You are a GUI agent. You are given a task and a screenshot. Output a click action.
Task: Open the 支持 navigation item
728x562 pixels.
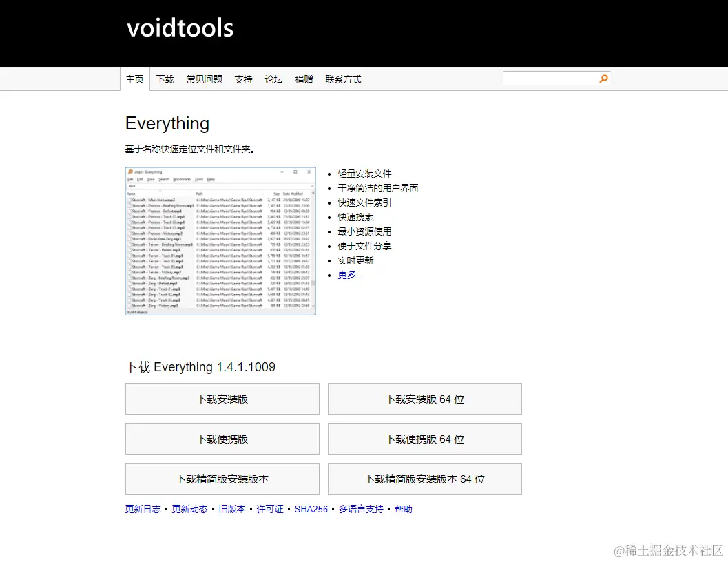click(x=243, y=79)
